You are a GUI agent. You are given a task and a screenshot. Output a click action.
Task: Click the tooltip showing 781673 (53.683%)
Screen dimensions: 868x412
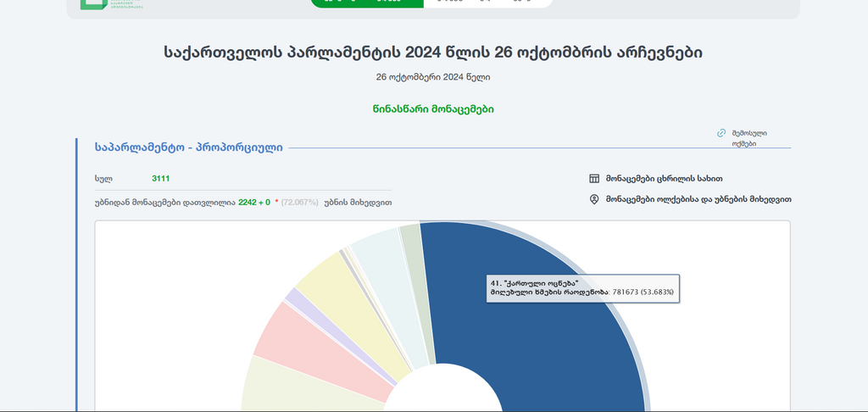pyautogui.click(x=583, y=288)
